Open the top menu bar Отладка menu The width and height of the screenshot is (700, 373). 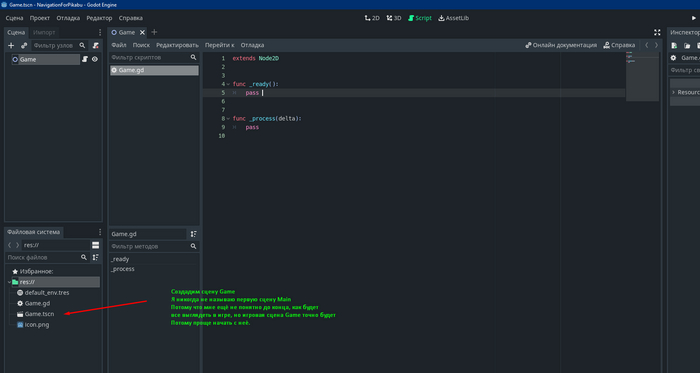coord(68,18)
